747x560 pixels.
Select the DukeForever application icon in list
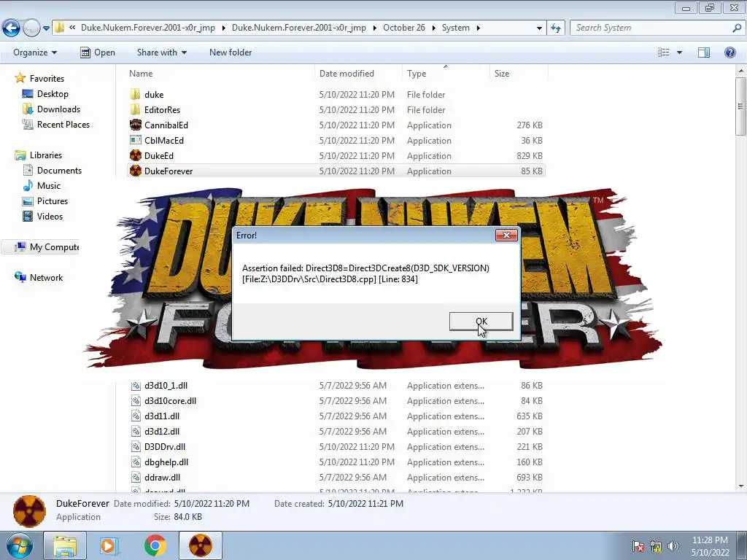click(136, 171)
